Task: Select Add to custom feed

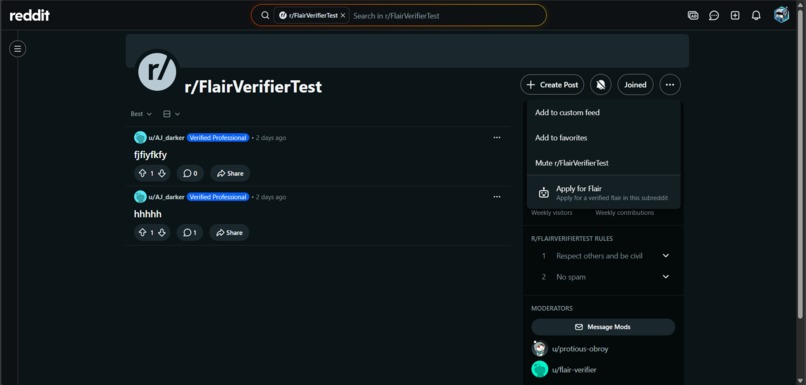Action: (603, 113)
